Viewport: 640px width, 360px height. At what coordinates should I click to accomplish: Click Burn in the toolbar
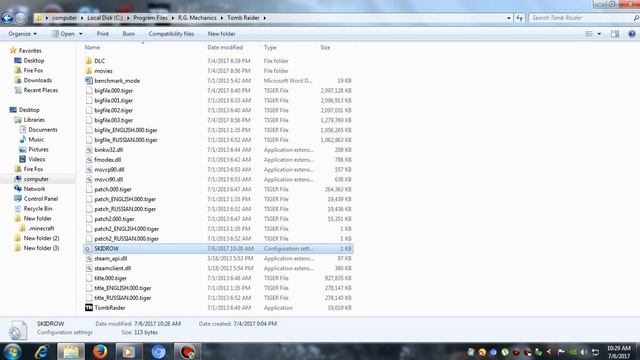[129, 34]
